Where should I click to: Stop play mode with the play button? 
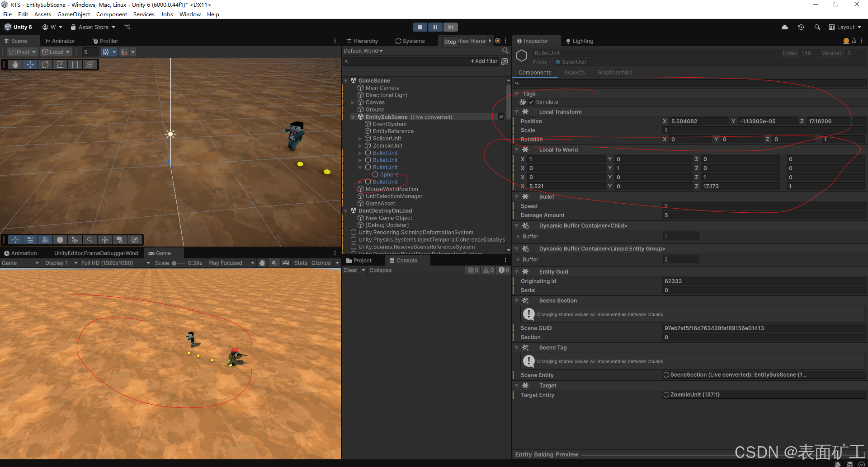pos(420,27)
